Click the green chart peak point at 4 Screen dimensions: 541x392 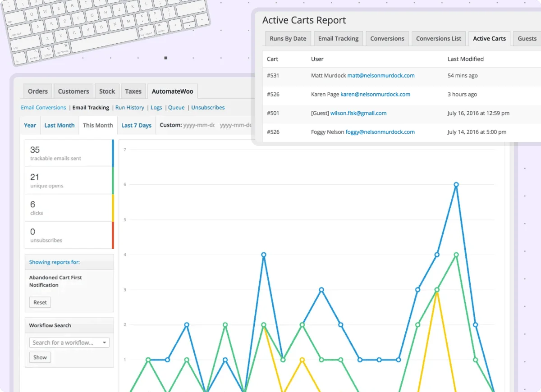456,255
